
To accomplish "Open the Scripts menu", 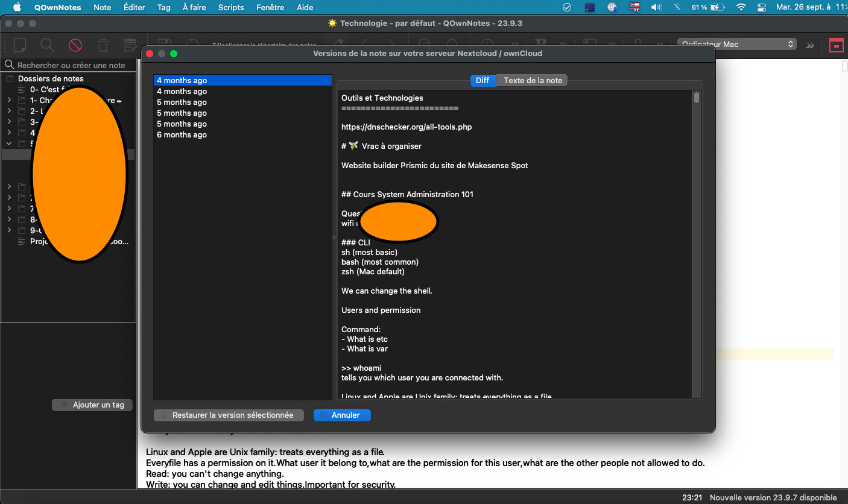I will 231,7.
